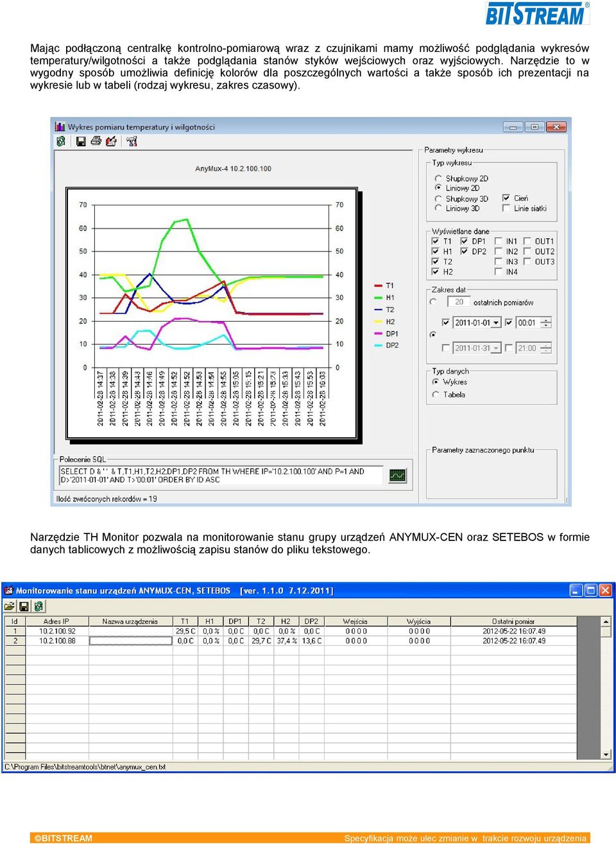Screen dimensions: 616x844
Task: Click the refresh icon in the Monitorowanie window toolbar
Action: click(x=38, y=606)
